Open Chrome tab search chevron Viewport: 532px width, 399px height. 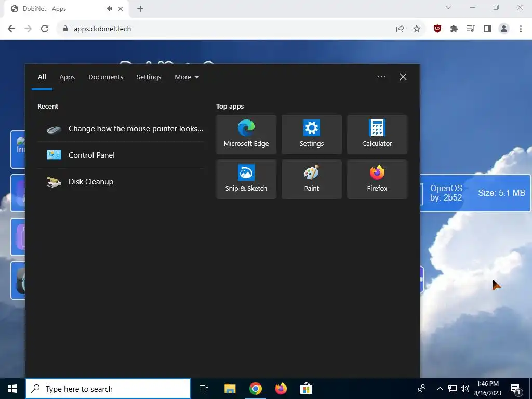pyautogui.click(x=448, y=7)
